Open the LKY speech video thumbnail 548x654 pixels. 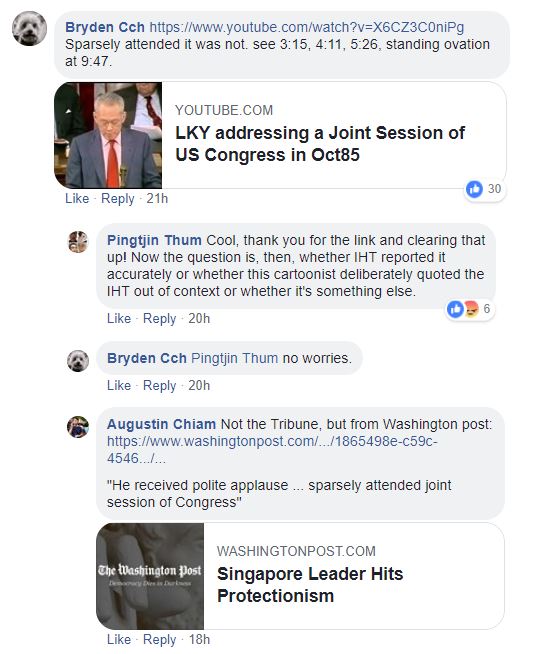tap(108, 135)
